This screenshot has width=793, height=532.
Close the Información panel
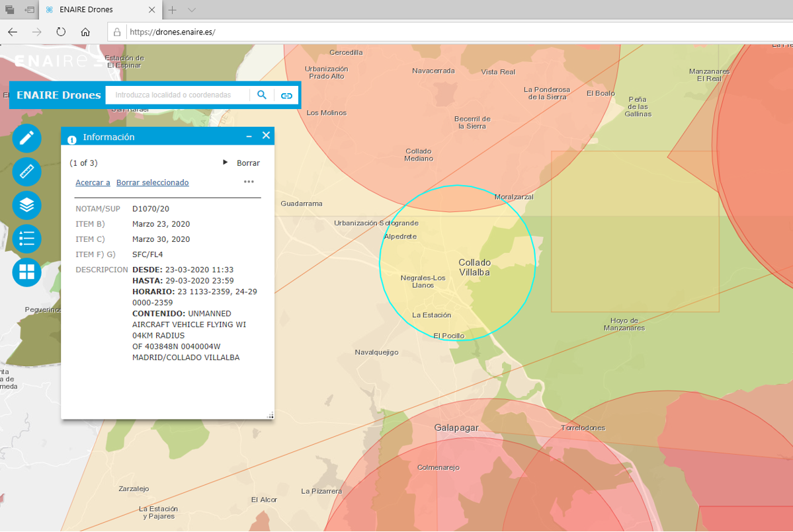pos(266,135)
